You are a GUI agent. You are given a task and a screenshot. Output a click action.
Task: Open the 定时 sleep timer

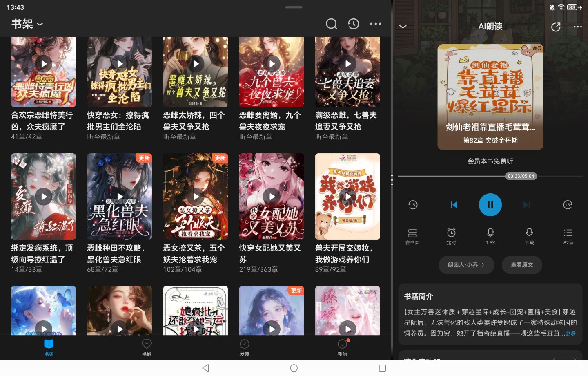click(451, 236)
